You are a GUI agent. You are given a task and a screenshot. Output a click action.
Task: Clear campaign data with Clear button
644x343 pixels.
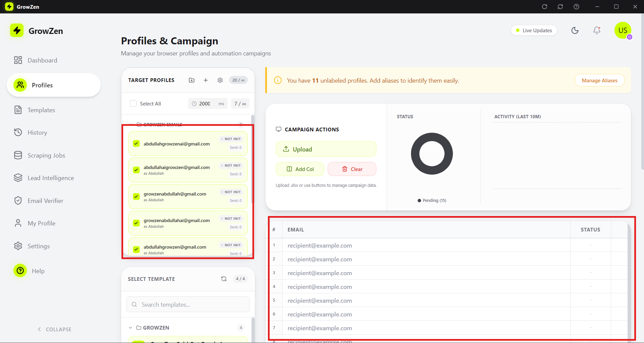(352, 169)
